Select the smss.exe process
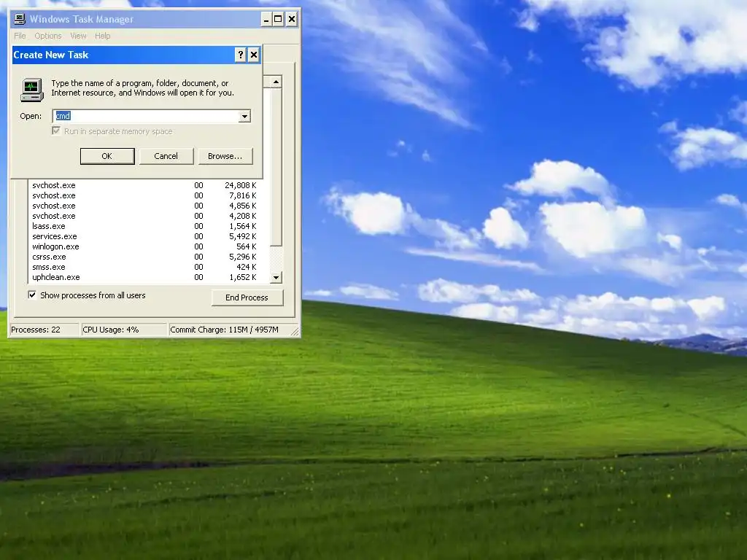 coord(144,267)
